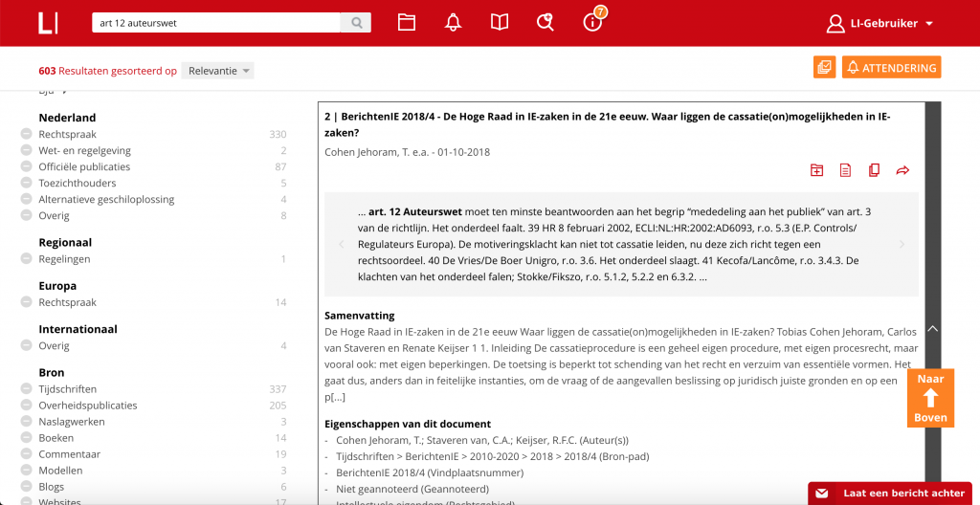Filter by Commentaar source
Screen dimensions: 980x505
pos(69,453)
